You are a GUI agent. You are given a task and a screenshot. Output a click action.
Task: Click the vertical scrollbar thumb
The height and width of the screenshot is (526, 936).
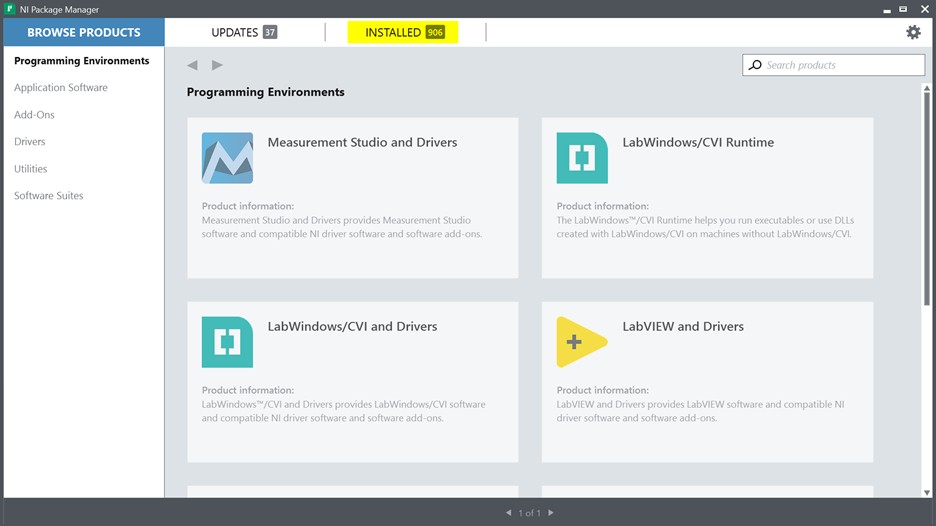(926, 199)
